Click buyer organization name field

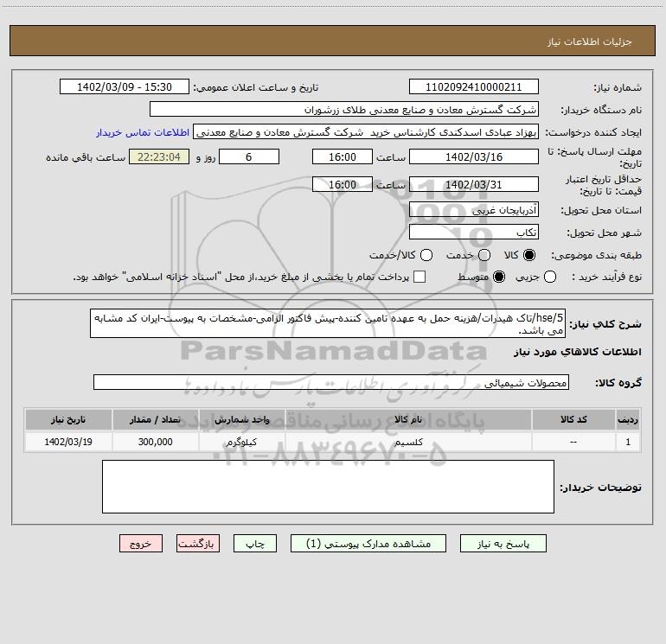(x=344, y=110)
